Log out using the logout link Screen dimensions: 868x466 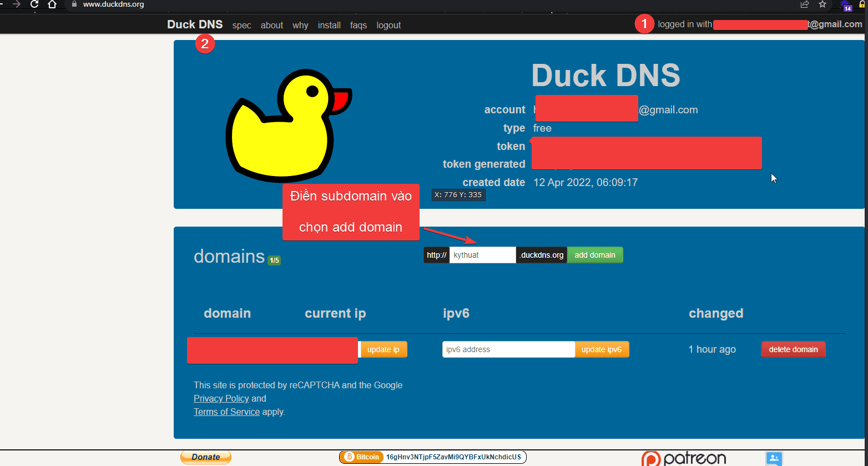coord(388,25)
